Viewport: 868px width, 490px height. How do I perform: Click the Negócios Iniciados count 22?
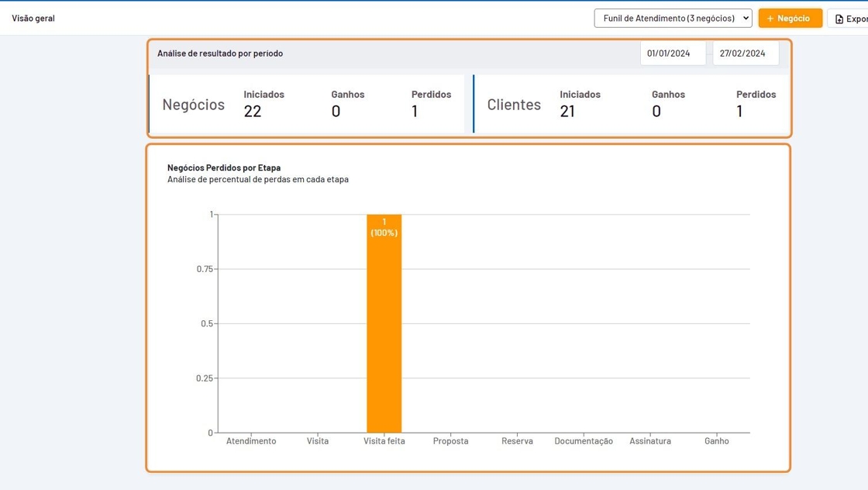[x=253, y=112]
